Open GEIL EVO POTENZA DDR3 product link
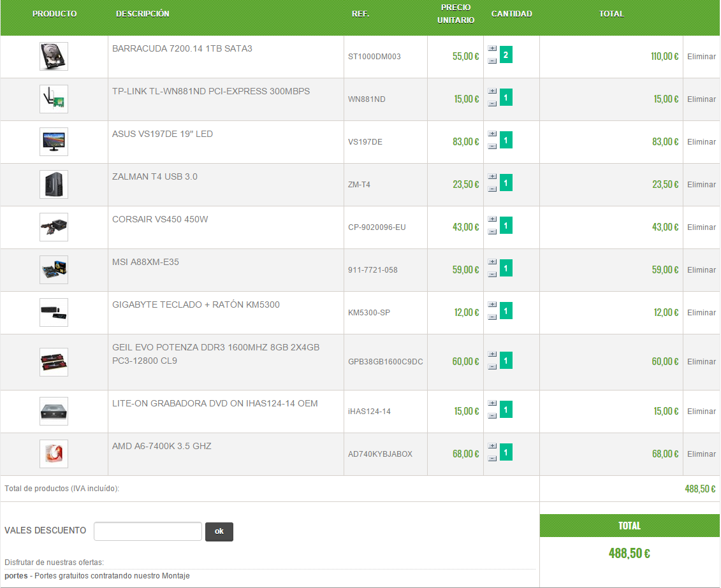 click(x=215, y=354)
